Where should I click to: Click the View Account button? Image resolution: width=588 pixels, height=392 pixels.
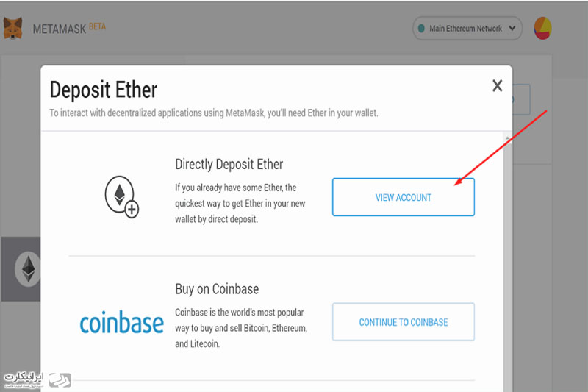coord(403,197)
